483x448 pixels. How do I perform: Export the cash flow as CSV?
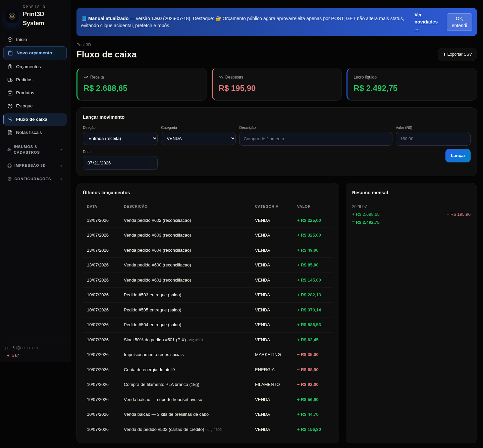457,54
